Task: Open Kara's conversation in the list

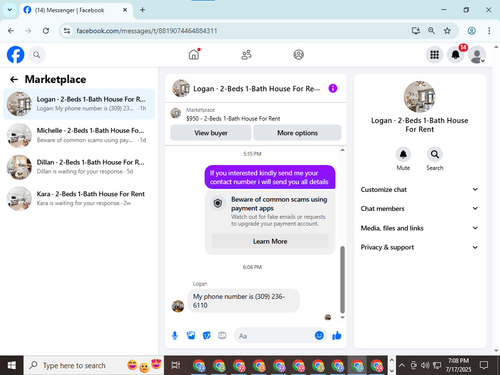Action: (79, 198)
